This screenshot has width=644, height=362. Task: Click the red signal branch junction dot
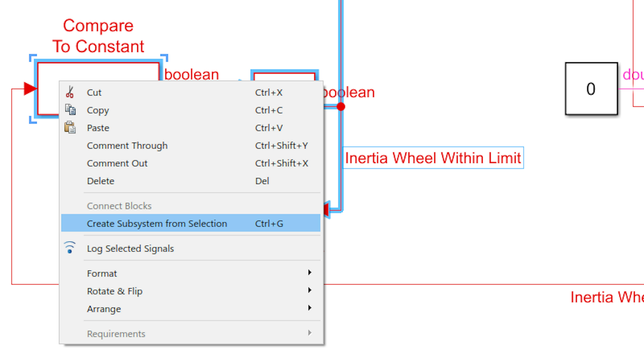coord(341,107)
